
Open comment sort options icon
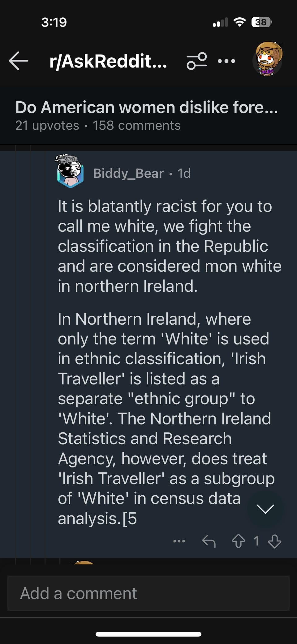coord(197,61)
